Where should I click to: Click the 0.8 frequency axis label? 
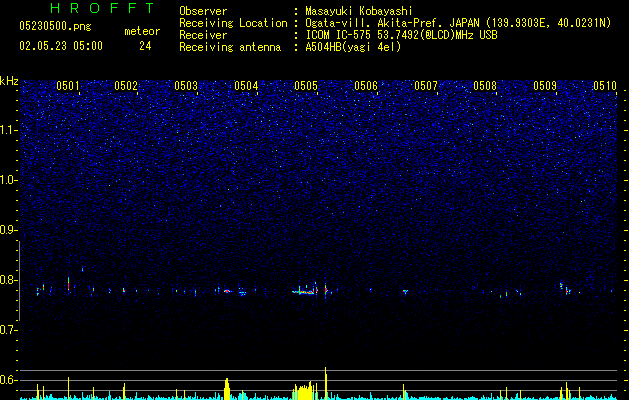(x=8, y=280)
